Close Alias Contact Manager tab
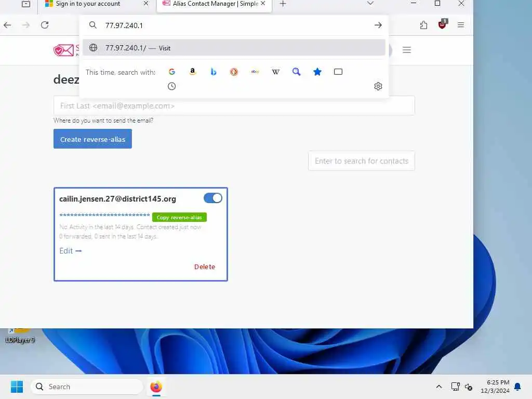Viewport: 532px width, 399px height. [263, 4]
